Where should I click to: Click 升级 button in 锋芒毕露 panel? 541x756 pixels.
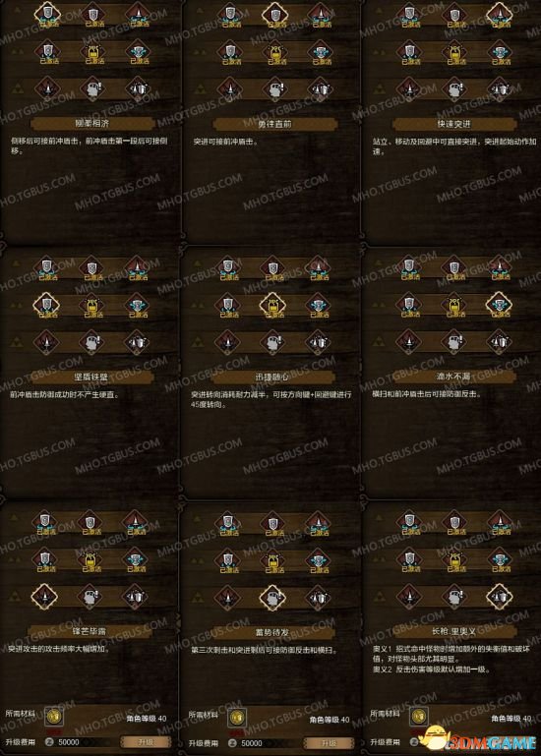click(x=146, y=742)
